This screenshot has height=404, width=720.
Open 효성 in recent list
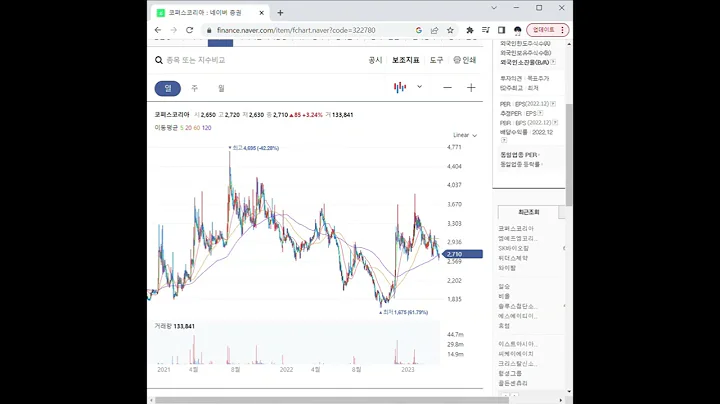click(504, 325)
